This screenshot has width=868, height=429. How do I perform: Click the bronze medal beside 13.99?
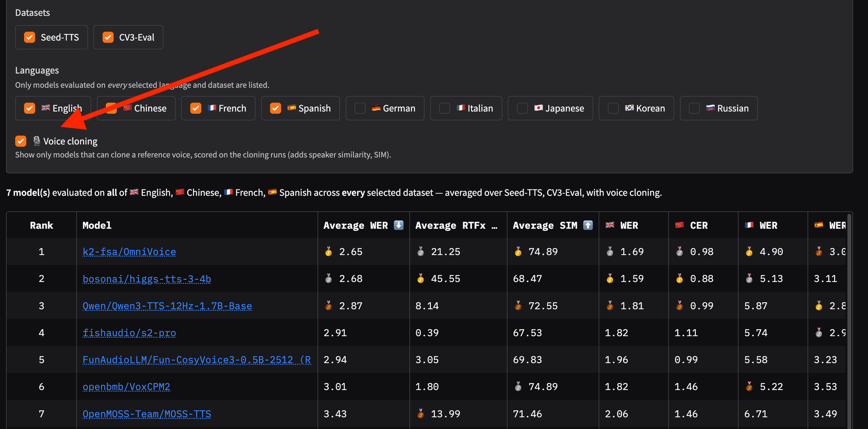[420, 413]
